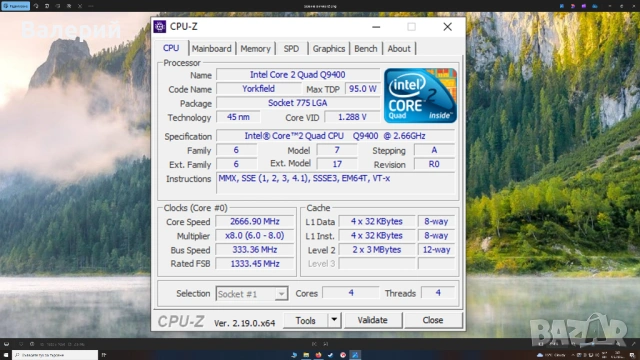Screen dimensions: 640x360
Task: Open the Bench tab
Action: point(365,49)
